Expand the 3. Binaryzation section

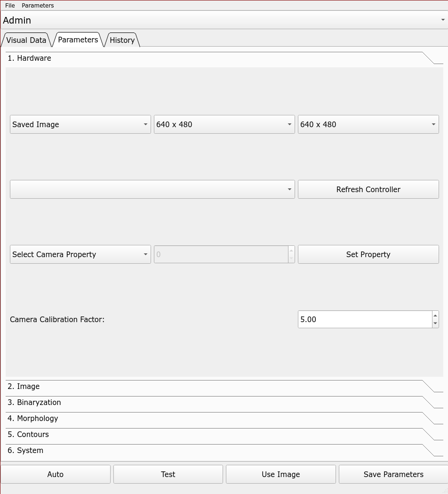click(x=224, y=403)
